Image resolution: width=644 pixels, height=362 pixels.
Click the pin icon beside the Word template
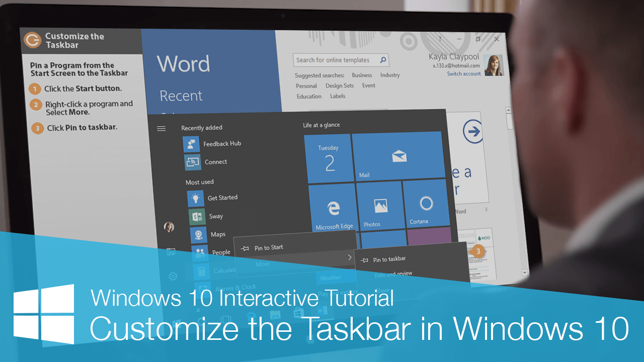pos(486,209)
